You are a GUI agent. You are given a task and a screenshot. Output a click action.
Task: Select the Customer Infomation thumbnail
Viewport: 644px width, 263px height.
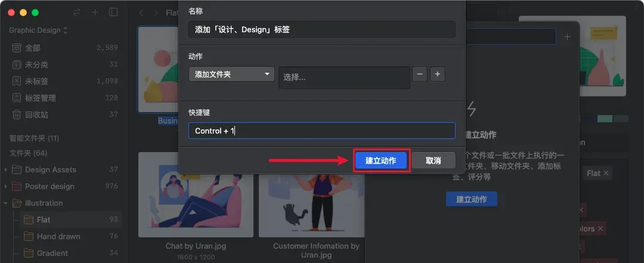[312, 205]
